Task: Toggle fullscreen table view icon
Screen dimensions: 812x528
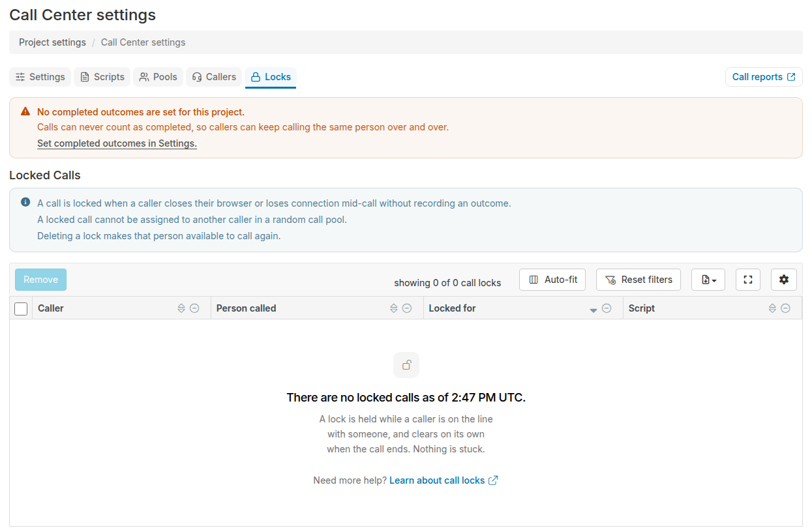Action: pos(748,280)
